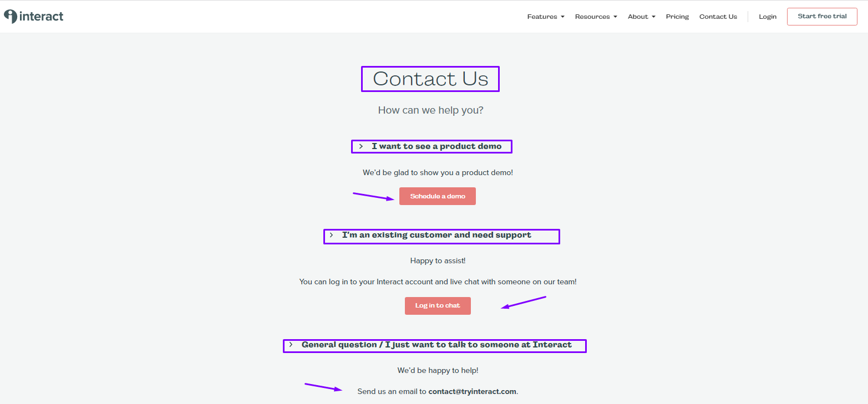Click the contact@tryinteract.com email address
The width and height of the screenshot is (868, 404).
coord(473,391)
